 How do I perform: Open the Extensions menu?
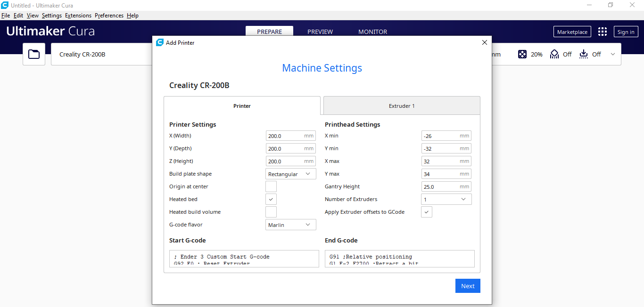pyautogui.click(x=78, y=16)
